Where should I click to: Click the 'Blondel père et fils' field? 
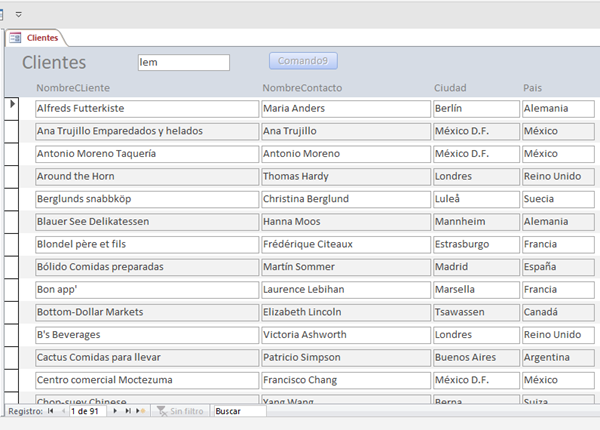coord(147,244)
